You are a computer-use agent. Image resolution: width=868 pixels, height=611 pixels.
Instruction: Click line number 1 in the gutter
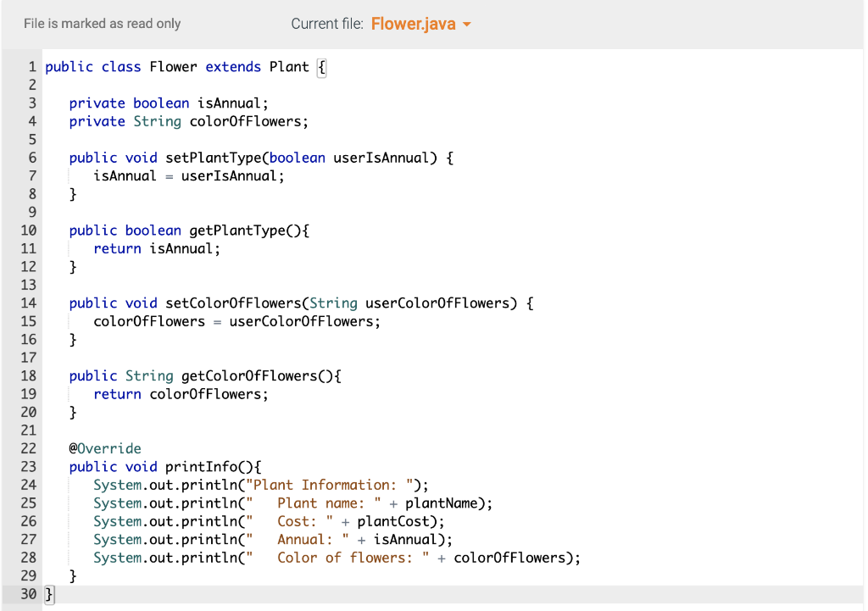pos(32,66)
